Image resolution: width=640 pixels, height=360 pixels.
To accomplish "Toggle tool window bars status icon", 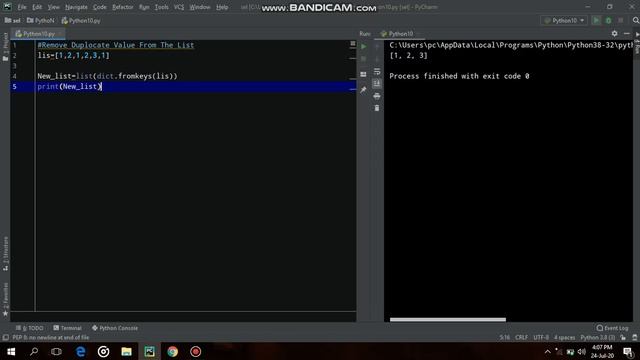I will click(x=5, y=338).
